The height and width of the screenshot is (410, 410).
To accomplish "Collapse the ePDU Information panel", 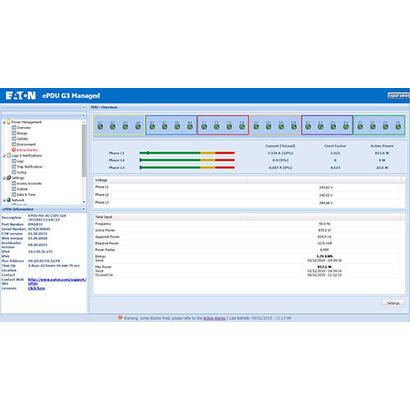I will (x=83, y=209).
